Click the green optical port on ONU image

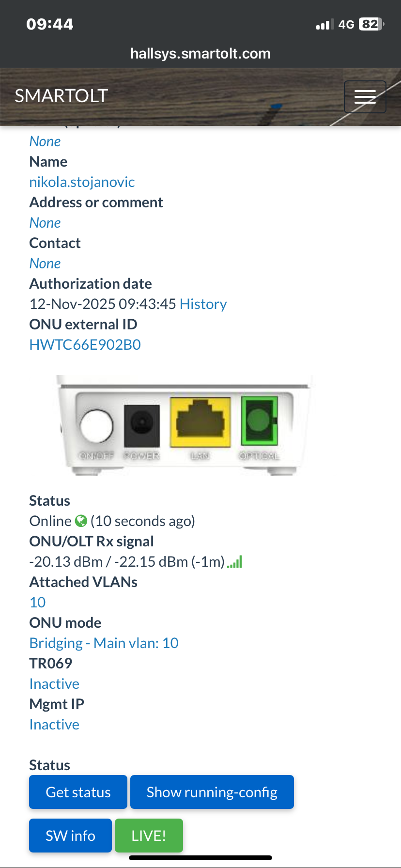tap(260, 421)
